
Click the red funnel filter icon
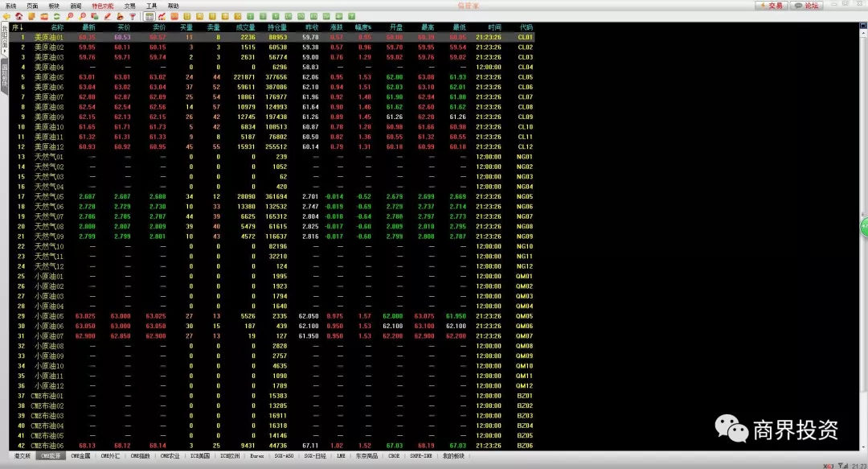(x=132, y=16)
